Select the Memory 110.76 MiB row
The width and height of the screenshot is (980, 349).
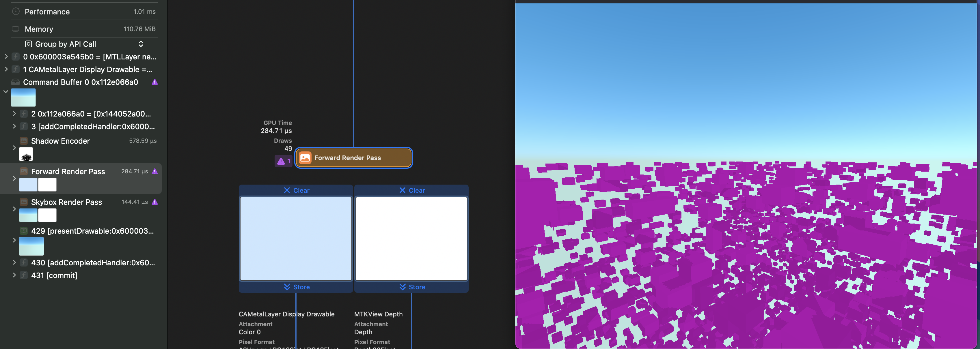point(84,29)
